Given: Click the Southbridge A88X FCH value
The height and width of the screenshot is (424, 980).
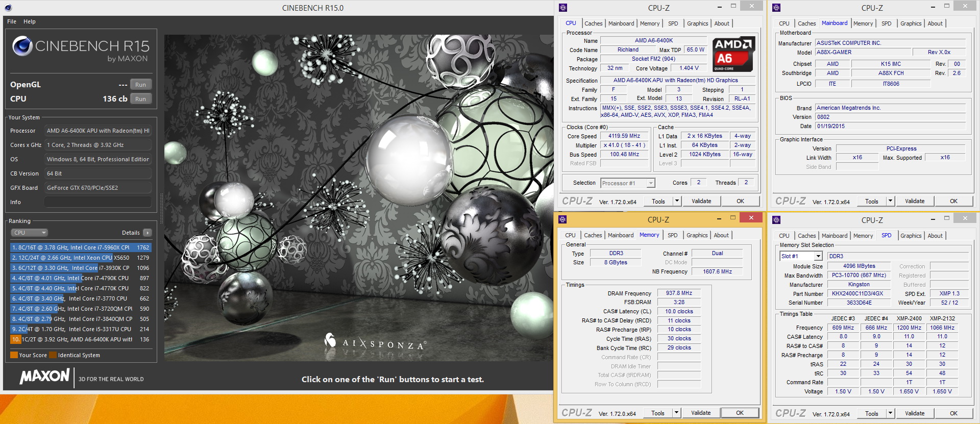Looking at the screenshot, I should point(891,73).
